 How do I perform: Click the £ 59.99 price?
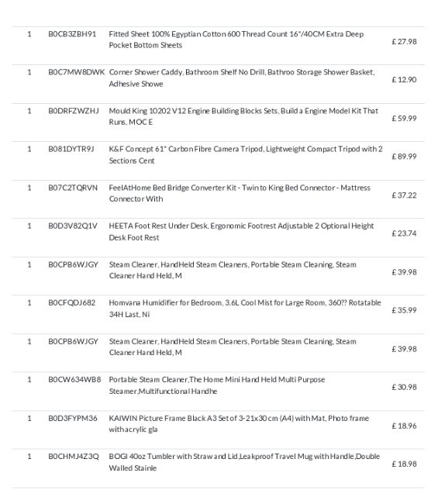coord(404,119)
